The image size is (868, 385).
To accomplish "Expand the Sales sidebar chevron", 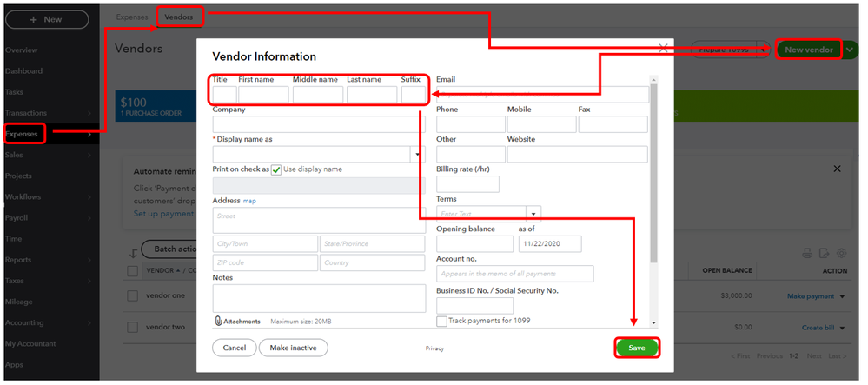I will tap(89, 155).
